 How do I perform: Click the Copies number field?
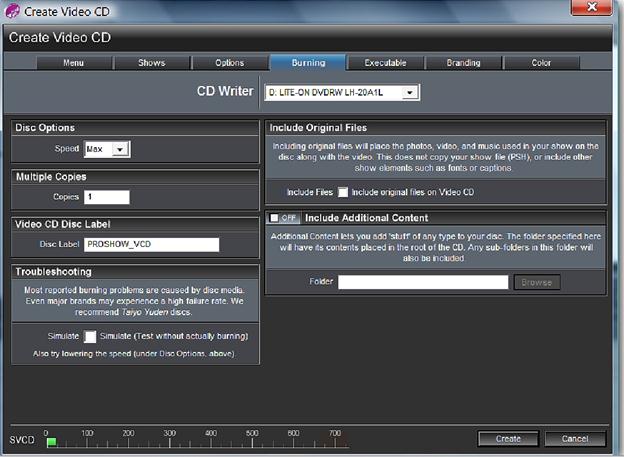click(107, 197)
